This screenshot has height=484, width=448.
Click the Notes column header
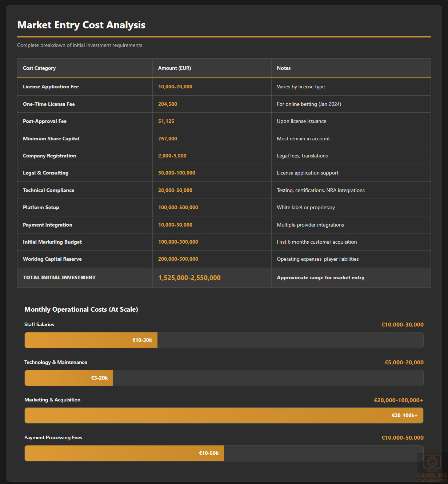(x=284, y=68)
